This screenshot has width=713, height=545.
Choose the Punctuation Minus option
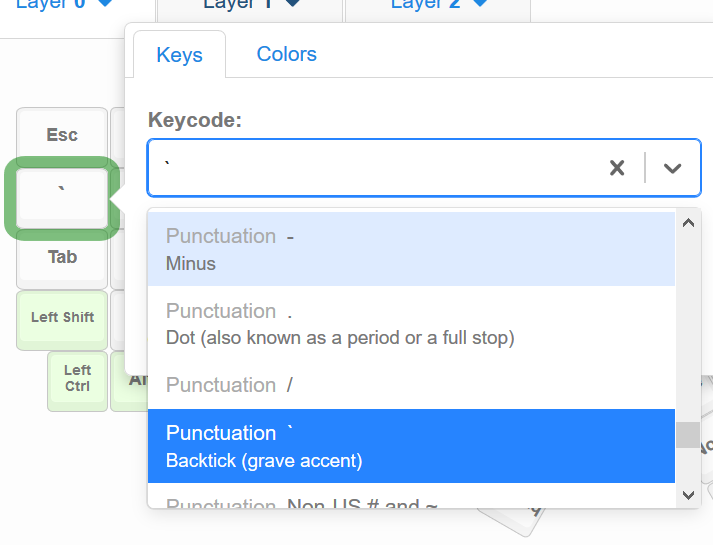(x=411, y=249)
